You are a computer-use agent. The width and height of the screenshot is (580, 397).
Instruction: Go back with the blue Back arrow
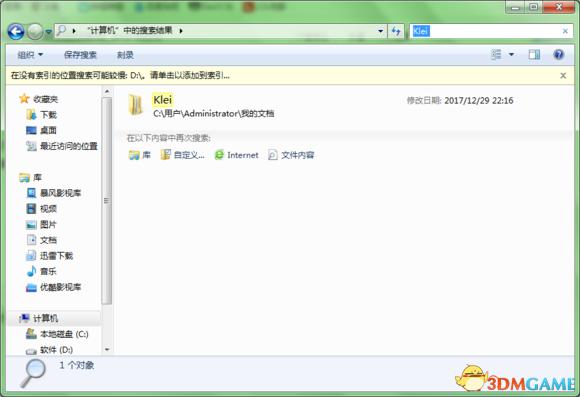pos(16,32)
